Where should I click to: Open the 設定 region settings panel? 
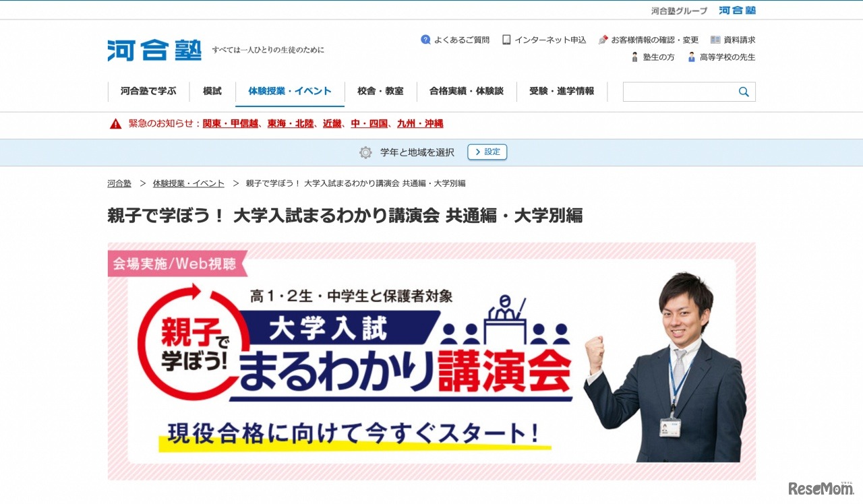[487, 152]
